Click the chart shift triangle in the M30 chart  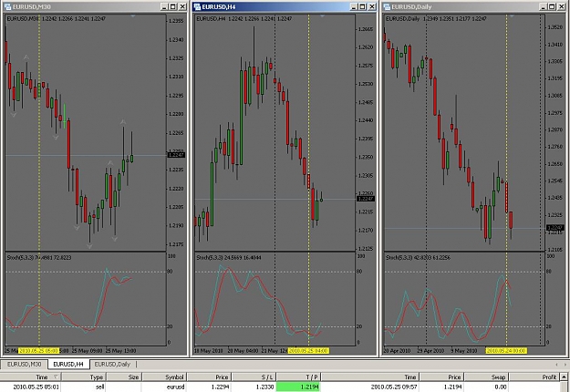coord(133,16)
